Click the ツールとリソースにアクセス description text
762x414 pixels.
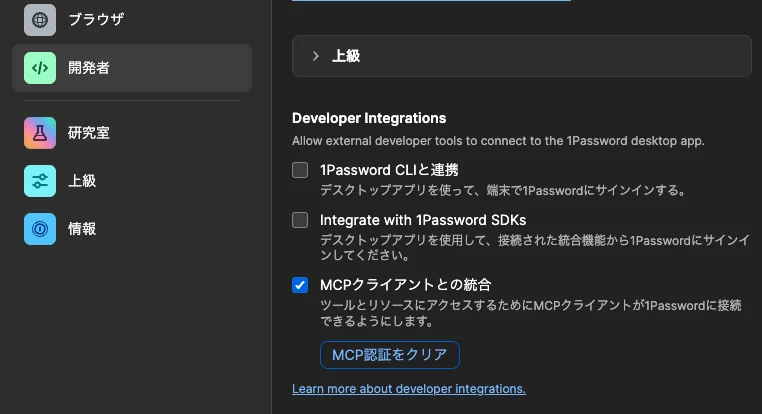[531, 313]
